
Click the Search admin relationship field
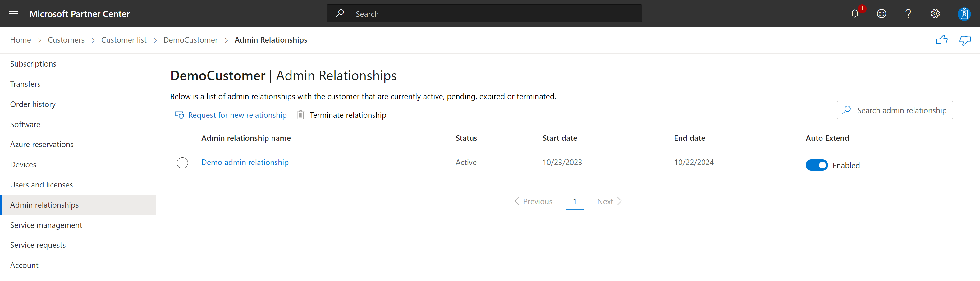coord(895,110)
